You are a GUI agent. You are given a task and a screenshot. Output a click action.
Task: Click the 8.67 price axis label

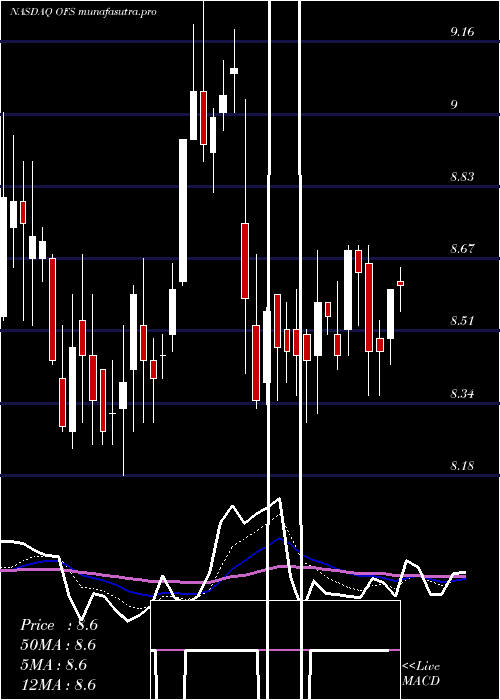[462, 249]
